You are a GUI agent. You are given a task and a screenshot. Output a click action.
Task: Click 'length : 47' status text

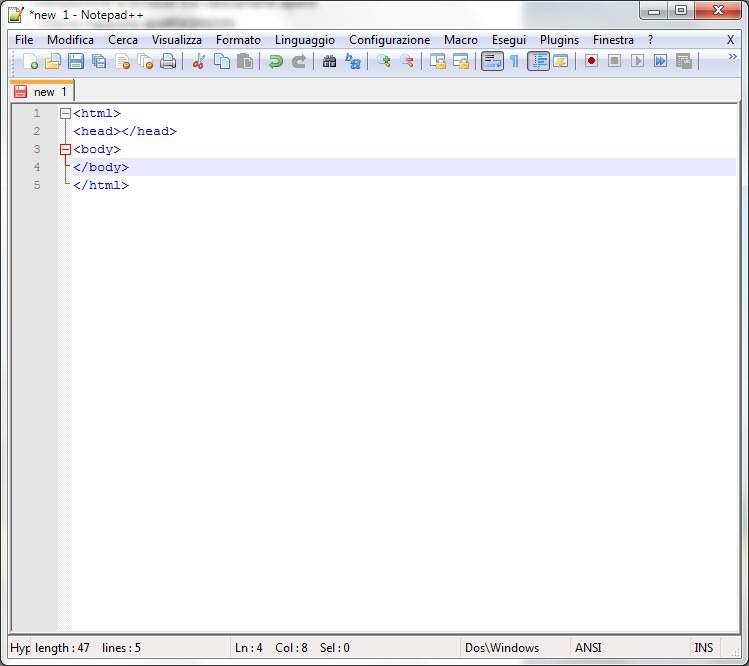tap(62, 648)
